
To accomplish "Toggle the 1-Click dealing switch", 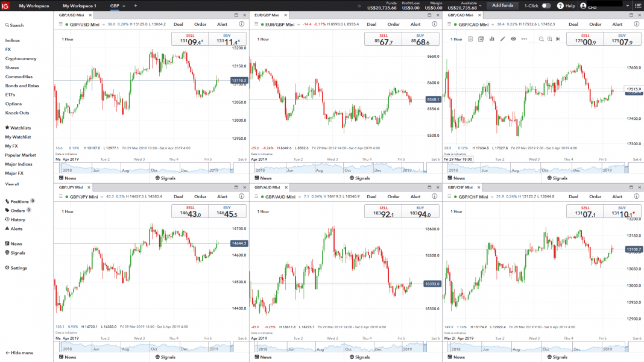I will [546, 5].
